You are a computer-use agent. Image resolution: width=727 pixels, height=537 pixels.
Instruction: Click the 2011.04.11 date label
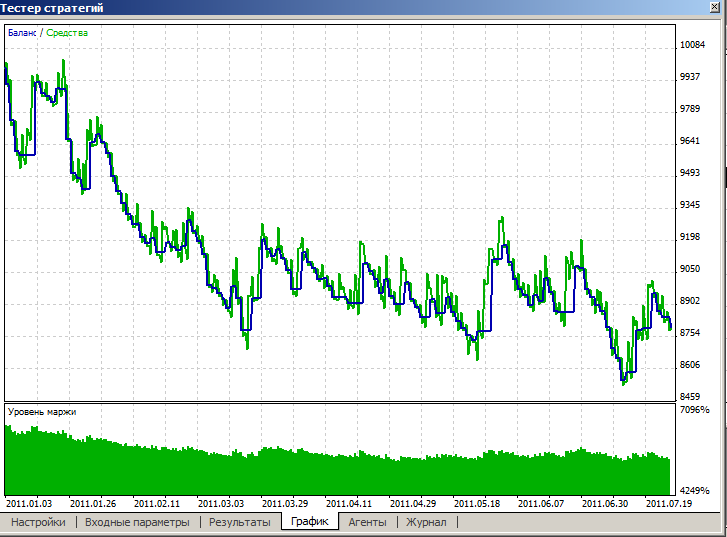tap(349, 503)
